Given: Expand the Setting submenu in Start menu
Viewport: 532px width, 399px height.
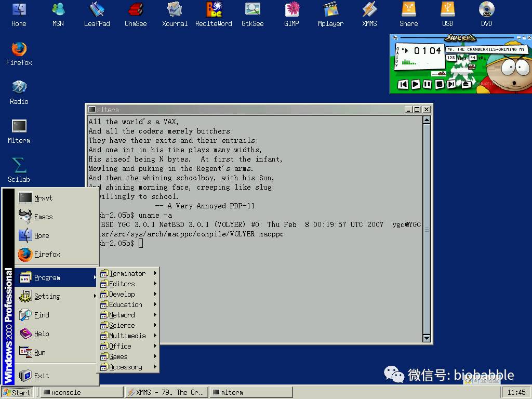Looking at the screenshot, I should click(x=47, y=296).
